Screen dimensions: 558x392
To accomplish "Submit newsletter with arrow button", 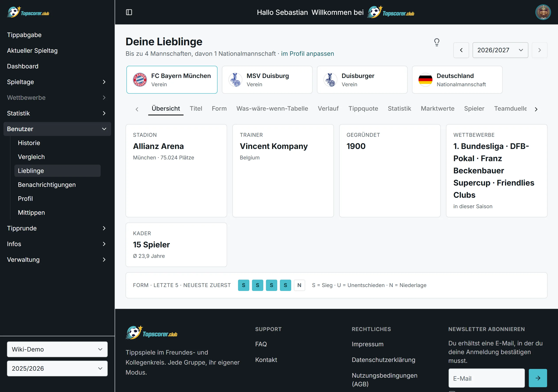I will coord(538,378).
